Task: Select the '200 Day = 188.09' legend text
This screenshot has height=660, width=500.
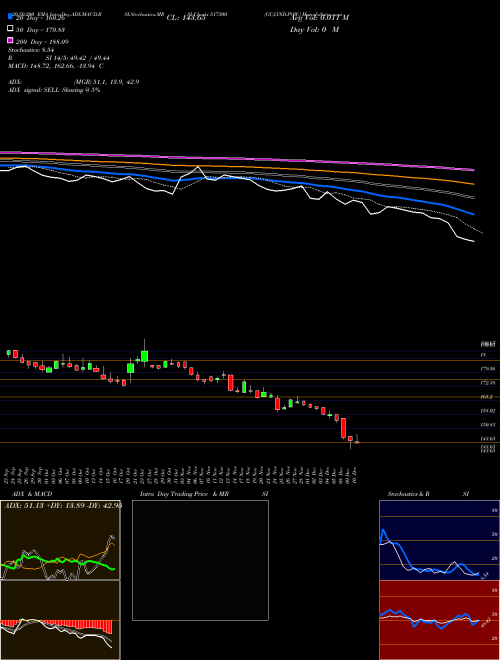Action: pos(42,42)
